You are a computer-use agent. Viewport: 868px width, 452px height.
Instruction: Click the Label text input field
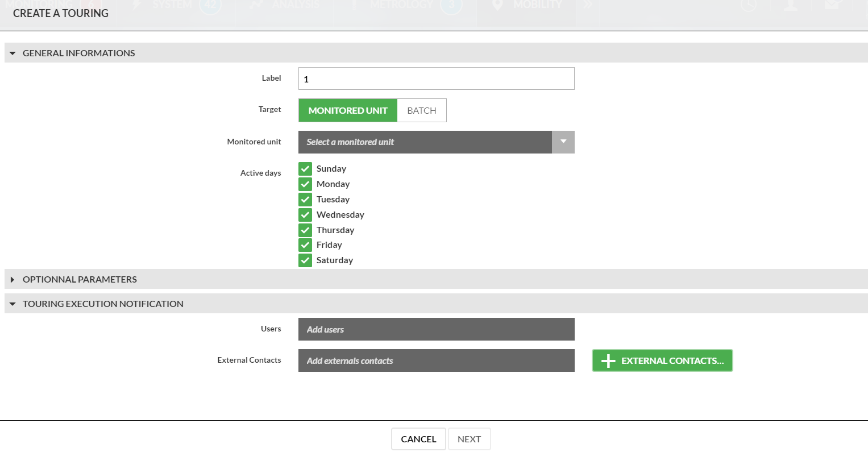(436, 78)
